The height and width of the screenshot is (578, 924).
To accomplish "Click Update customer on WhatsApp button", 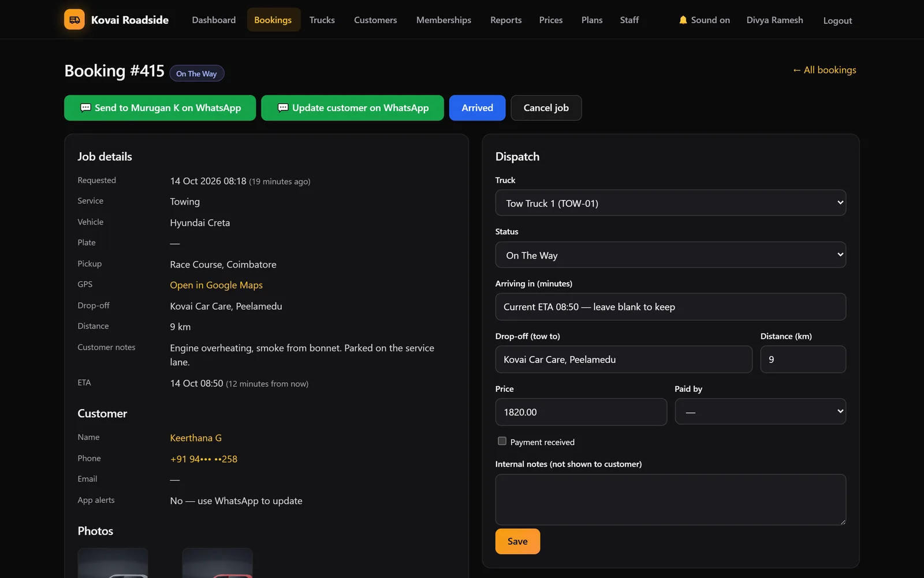I will click(352, 108).
